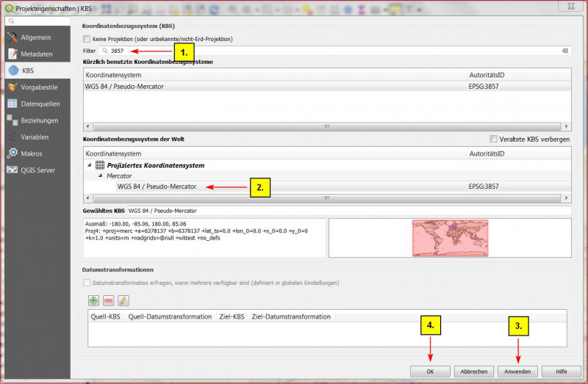Open the Beziehungen sidebar entry
This screenshot has width=588, height=384.
(x=39, y=120)
